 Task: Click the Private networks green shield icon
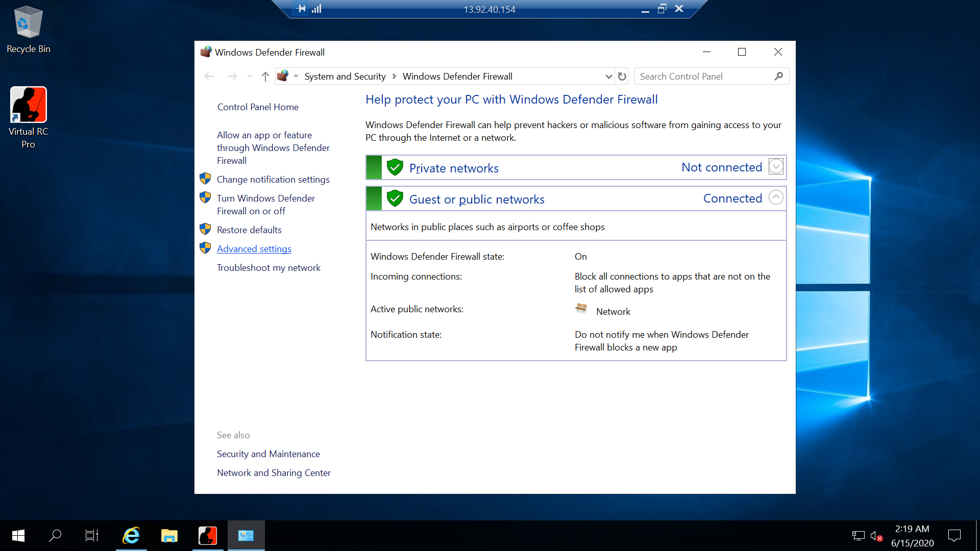[395, 167]
